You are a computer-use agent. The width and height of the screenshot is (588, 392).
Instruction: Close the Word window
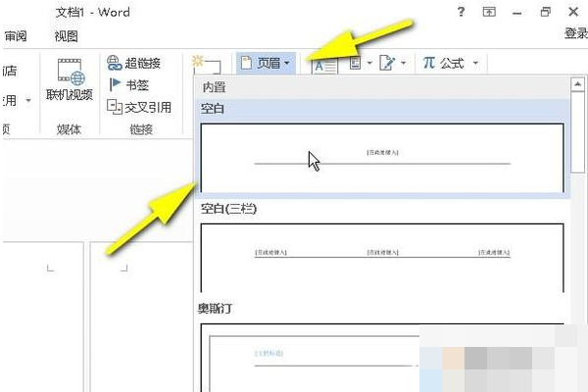[573, 12]
